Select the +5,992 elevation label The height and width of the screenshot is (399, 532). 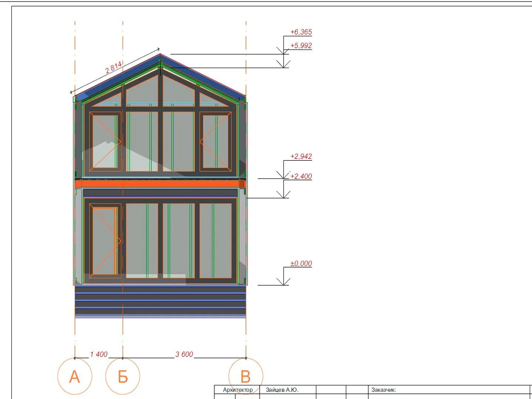(x=301, y=46)
